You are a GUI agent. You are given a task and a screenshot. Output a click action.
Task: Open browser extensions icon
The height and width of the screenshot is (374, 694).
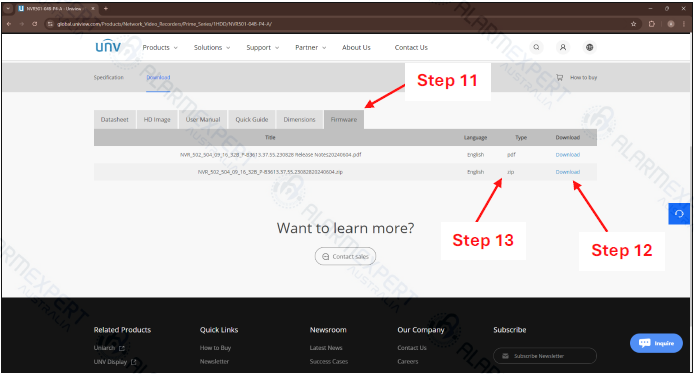(652, 24)
